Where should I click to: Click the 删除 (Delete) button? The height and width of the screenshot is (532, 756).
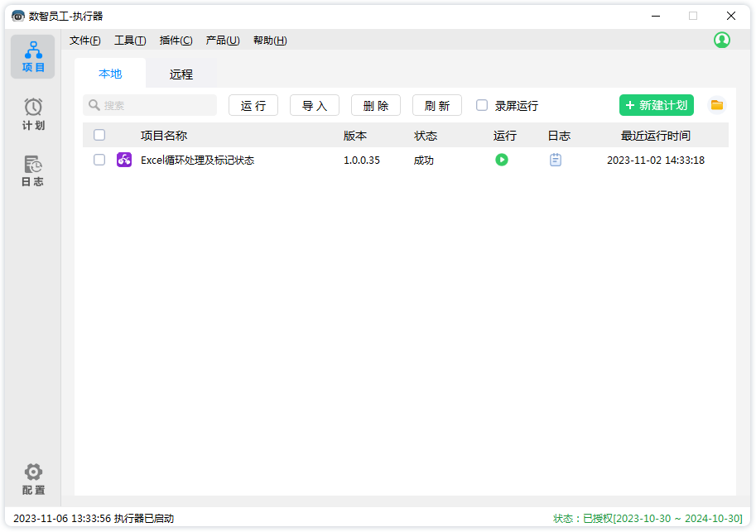coord(376,105)
